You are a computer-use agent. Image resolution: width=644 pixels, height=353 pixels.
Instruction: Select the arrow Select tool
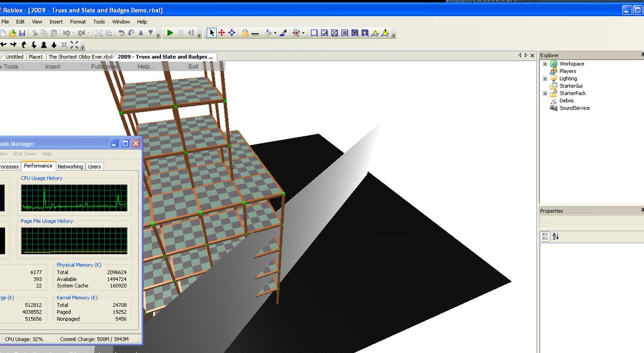coord(211,33)
